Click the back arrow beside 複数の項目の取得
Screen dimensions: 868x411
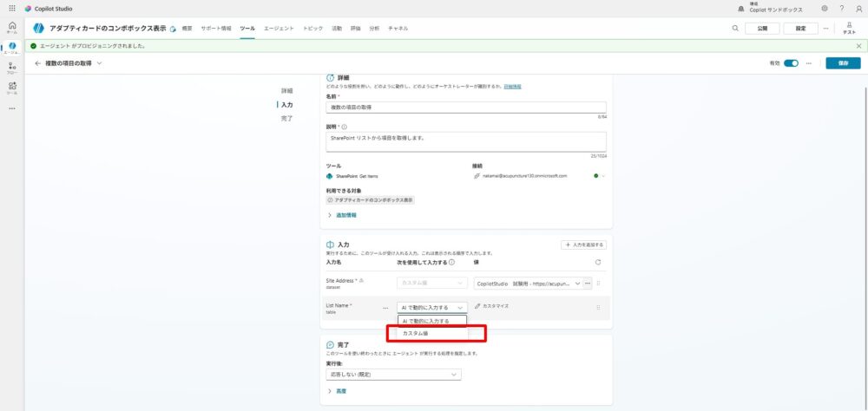point(37,63)
